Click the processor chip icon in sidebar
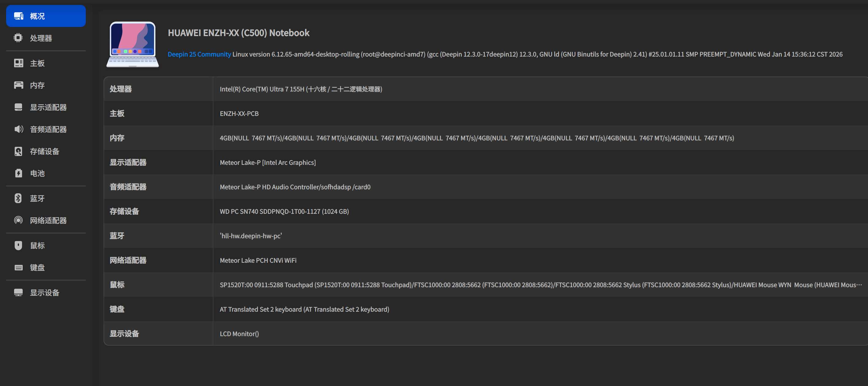This screenshot has width=868, height=386. pos(18,38)
